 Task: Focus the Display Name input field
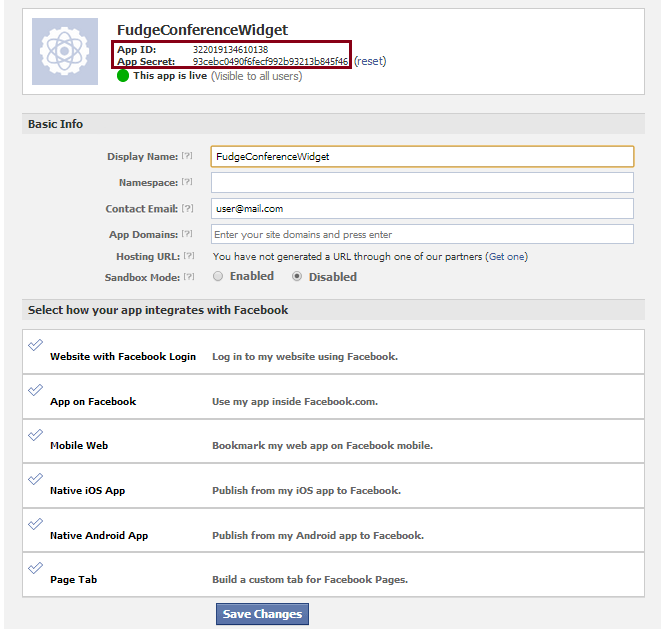click(422, 156)
